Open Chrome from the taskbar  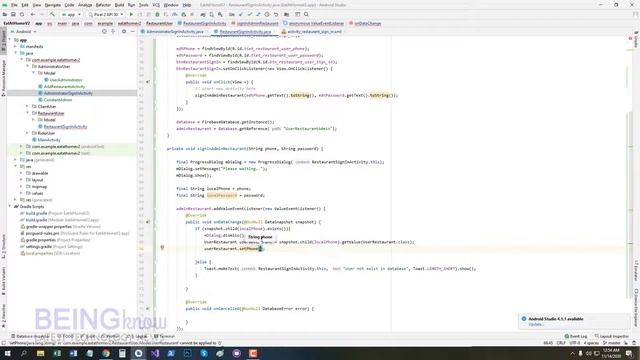[106, 353]
